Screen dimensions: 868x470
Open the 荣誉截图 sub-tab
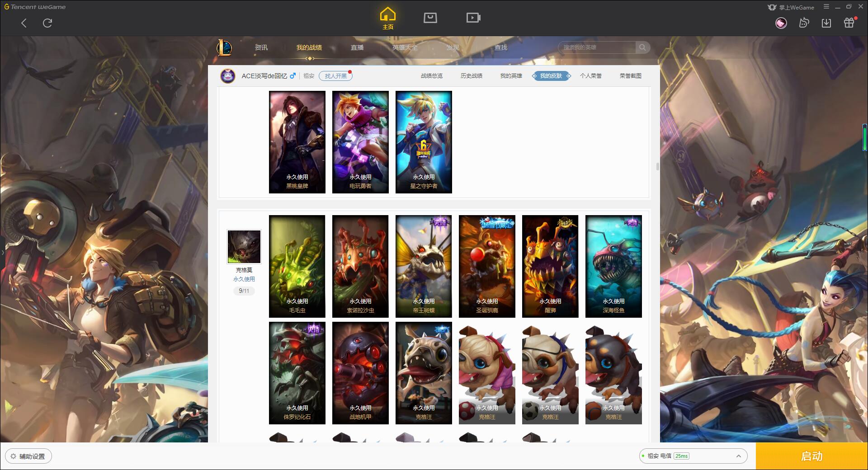tap(631, 76)
